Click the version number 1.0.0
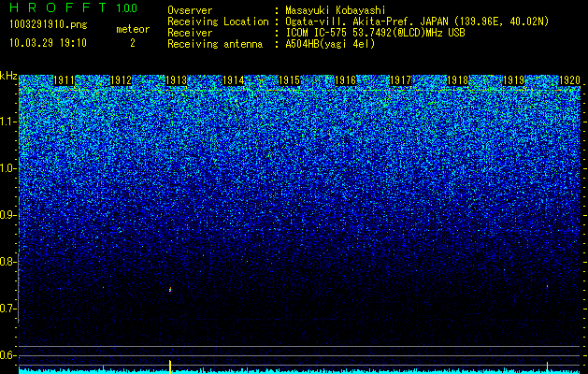 pos(127,8)
